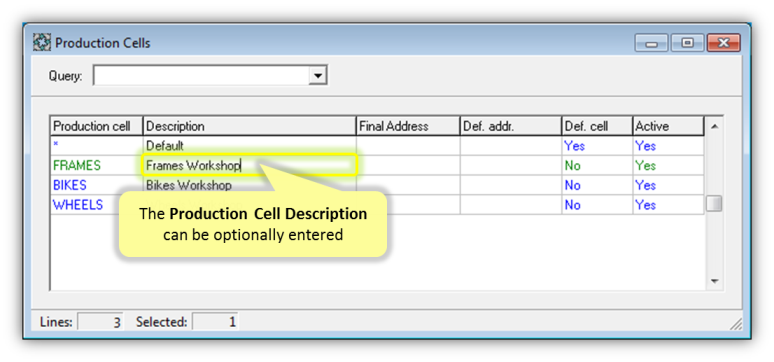Click the Description column header
Viewport: 774px width, 362px height.
[249, 126]
